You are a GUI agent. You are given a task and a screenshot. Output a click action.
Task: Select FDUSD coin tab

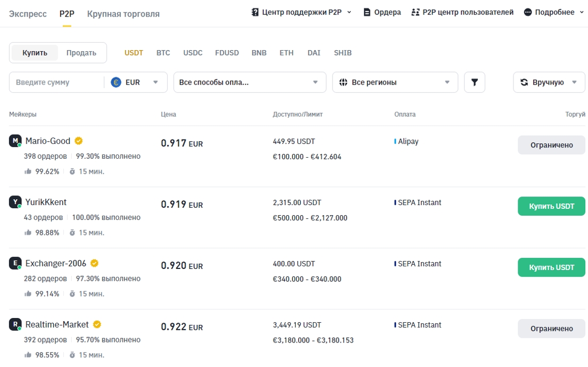pos(227,53)
